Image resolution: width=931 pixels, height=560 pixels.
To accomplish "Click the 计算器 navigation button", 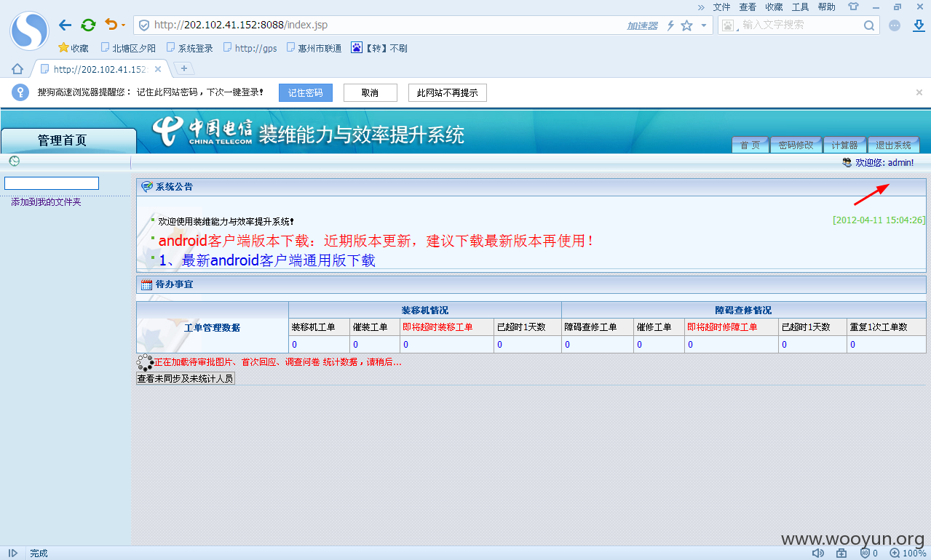I will point(845,145).
